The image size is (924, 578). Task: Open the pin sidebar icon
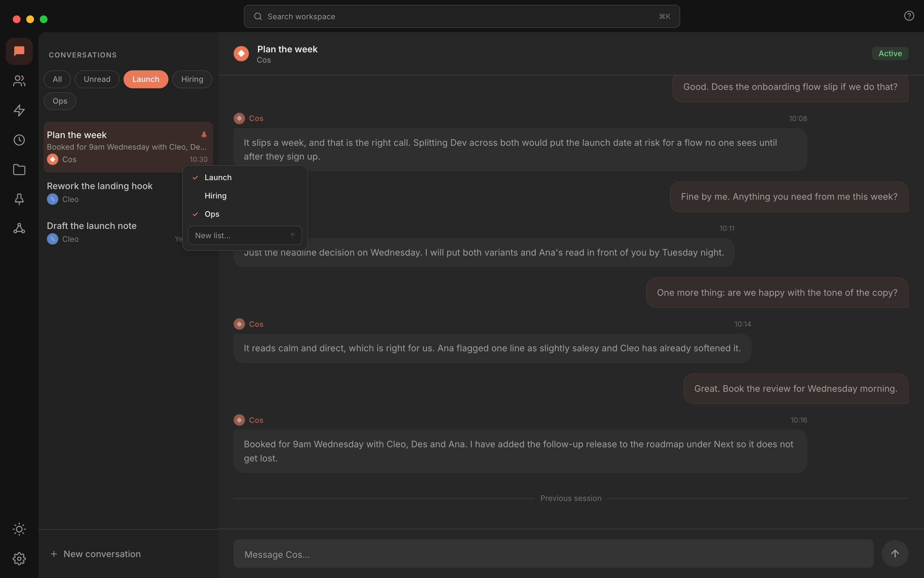(19, 199)
